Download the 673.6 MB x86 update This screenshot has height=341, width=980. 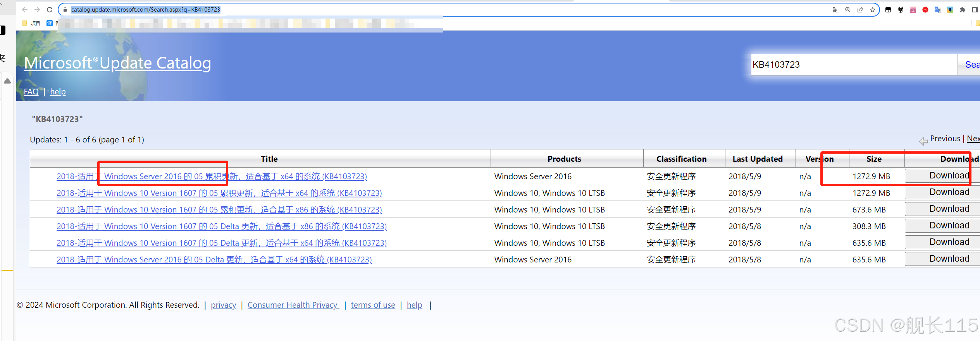[942, 209]
